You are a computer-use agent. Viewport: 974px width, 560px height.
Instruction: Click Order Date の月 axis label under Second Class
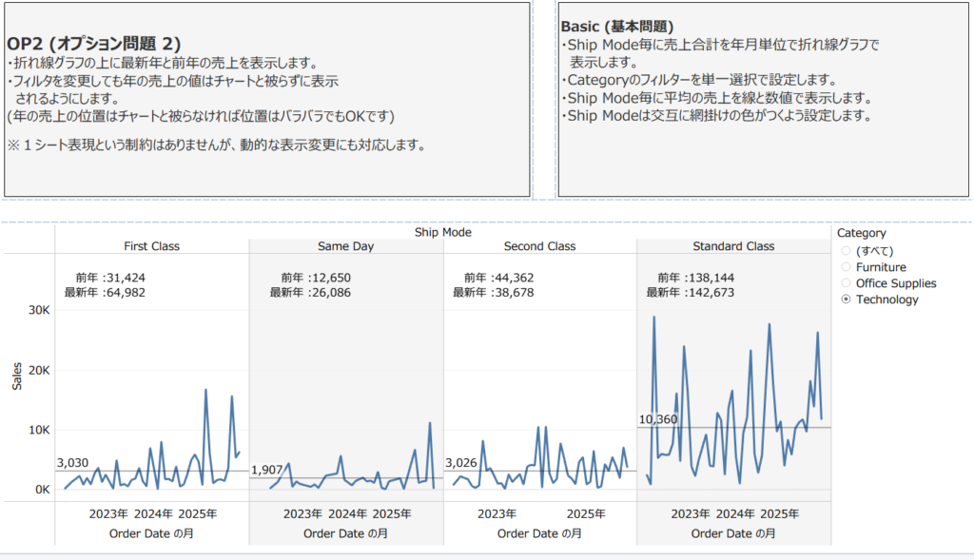tap(539, 533)
